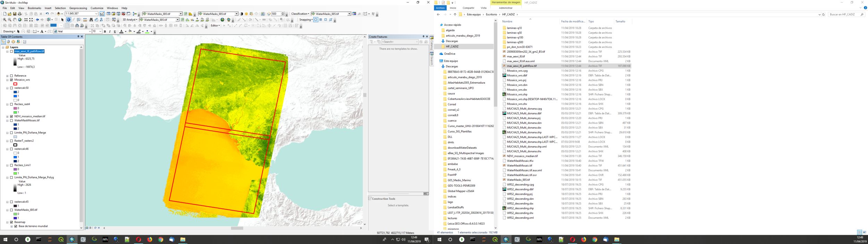Sort files by Nombre column header

pyautogui.click(x=507, y=22)
